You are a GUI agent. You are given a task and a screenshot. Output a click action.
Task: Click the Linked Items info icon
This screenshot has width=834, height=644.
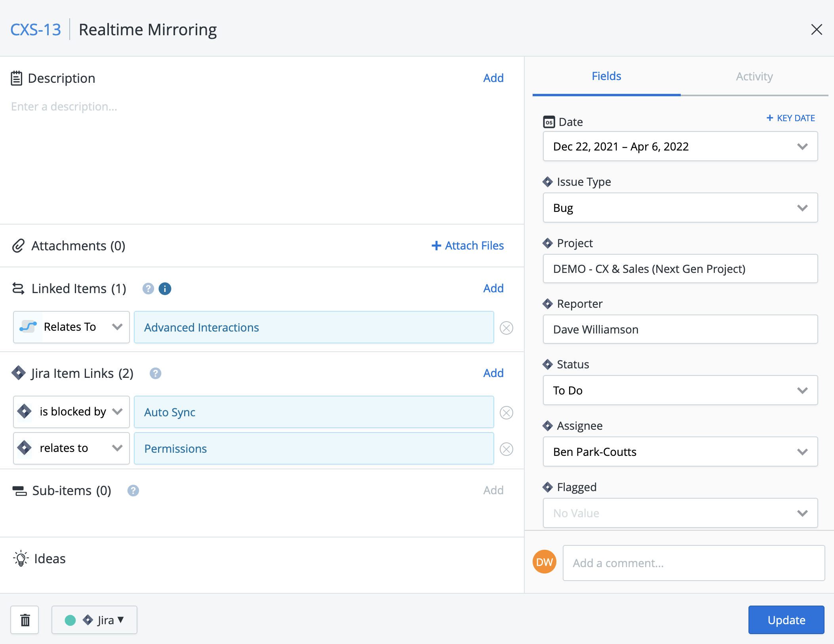pos(165,289)
